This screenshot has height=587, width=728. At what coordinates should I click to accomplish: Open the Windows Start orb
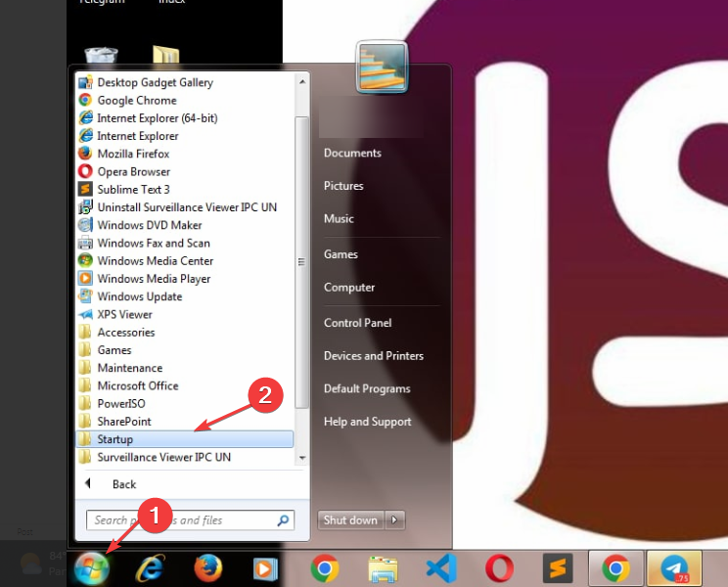tap(91, 568)
